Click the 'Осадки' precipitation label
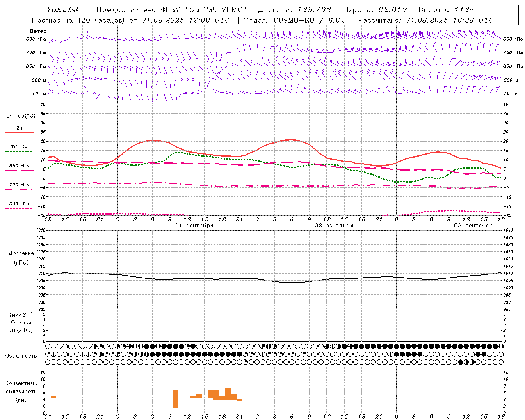The width and height of the screenshot is (525, 420). pyautogui.click(x=21, y=322)
